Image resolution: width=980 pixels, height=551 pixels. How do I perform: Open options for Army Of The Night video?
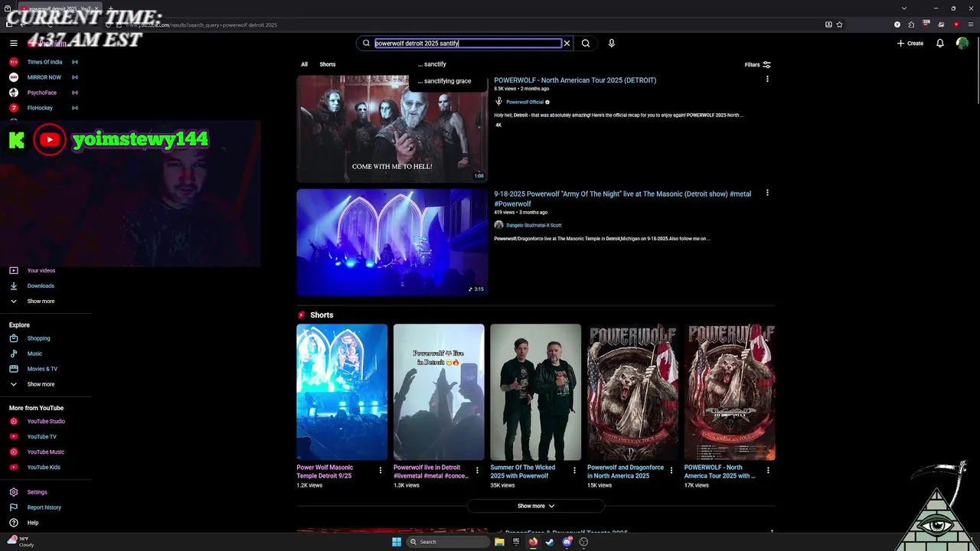tap(767, 193)
